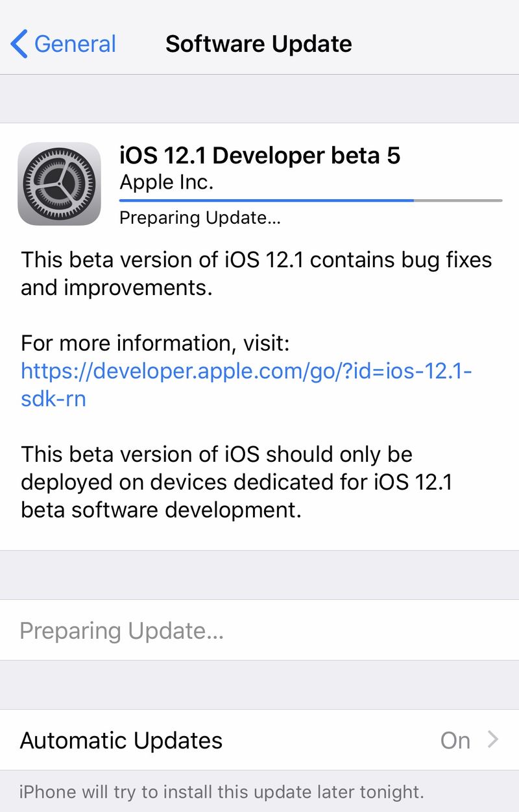Tap the Automatic Updates 'On' value

(x=455, y=740)
